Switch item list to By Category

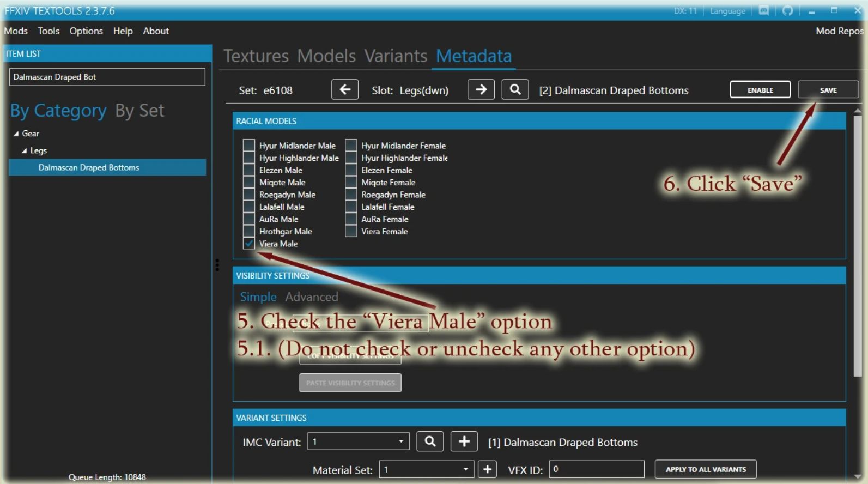click(58, 111)
